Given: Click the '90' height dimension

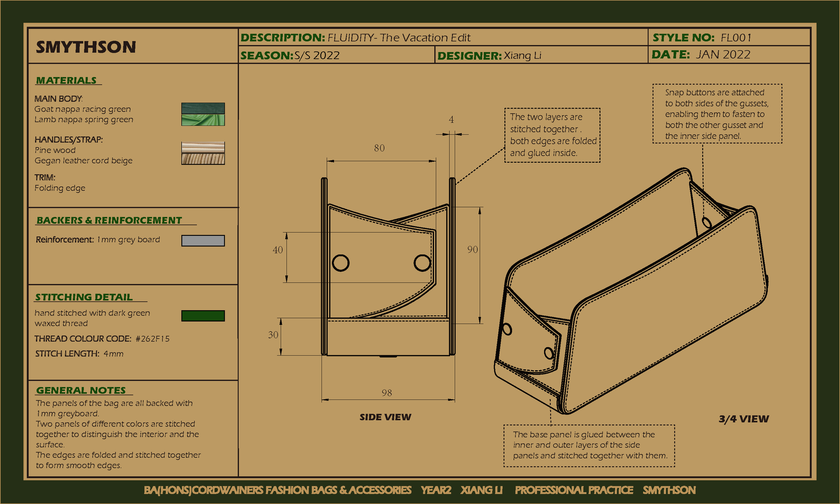Looking at the screenshot, I should (473, 249).
